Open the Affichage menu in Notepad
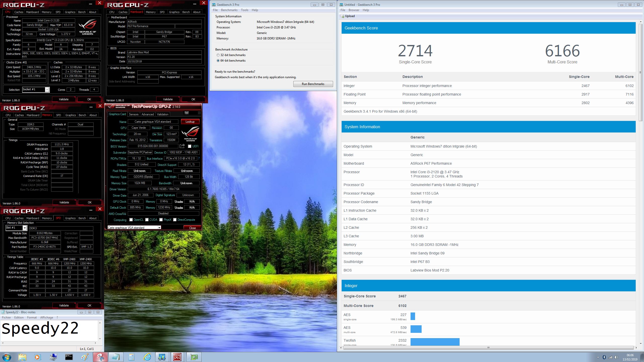The height and width of the screenshot is (362, 644). point(47,318)
